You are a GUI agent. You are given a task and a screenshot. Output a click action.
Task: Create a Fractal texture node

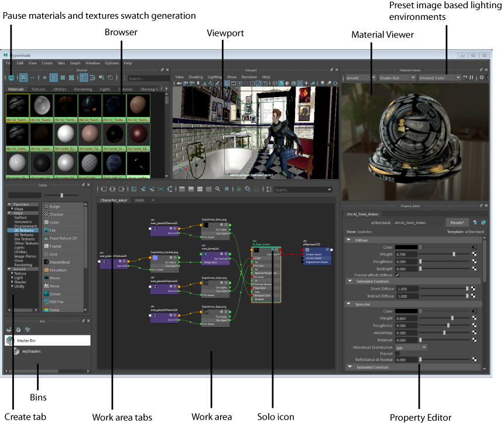63,246
